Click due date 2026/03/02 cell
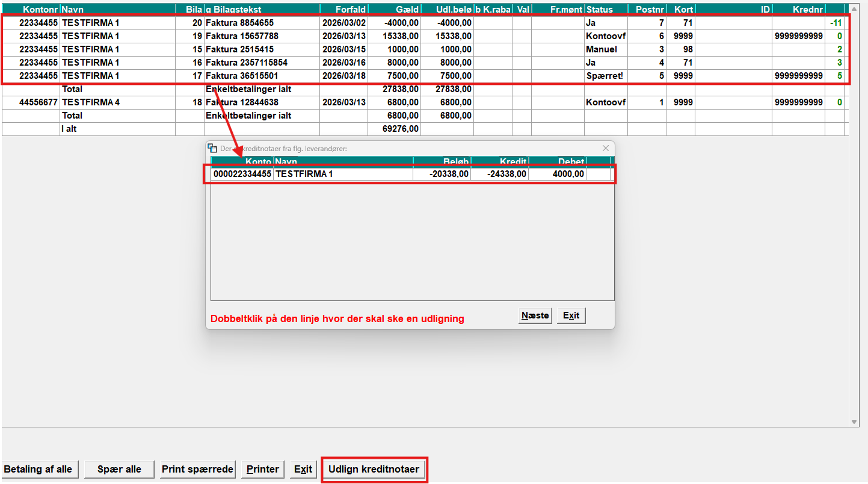Image resolution: width=868 pixels, height=484 pixels. [343, 23]
